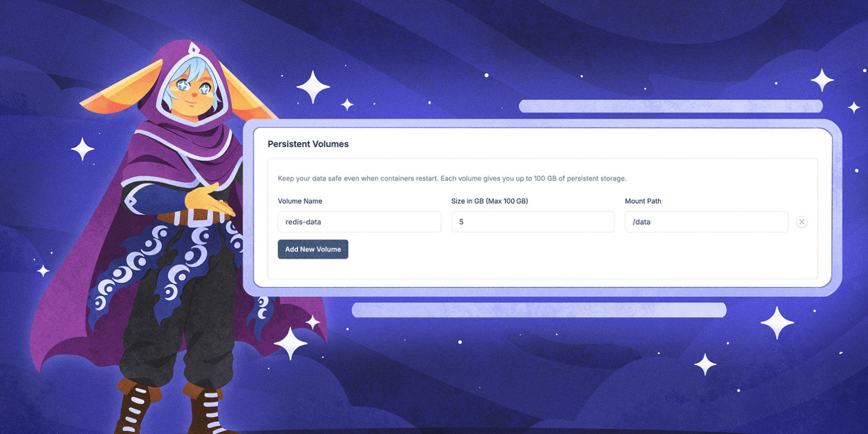The width and height of the screenshot is (868, 434).
Task: Focus the Volume Name input field
Action: [x=359, y=222]
